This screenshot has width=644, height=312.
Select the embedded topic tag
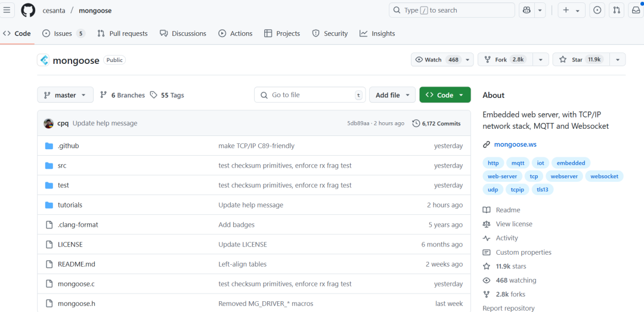pos(571,163)
